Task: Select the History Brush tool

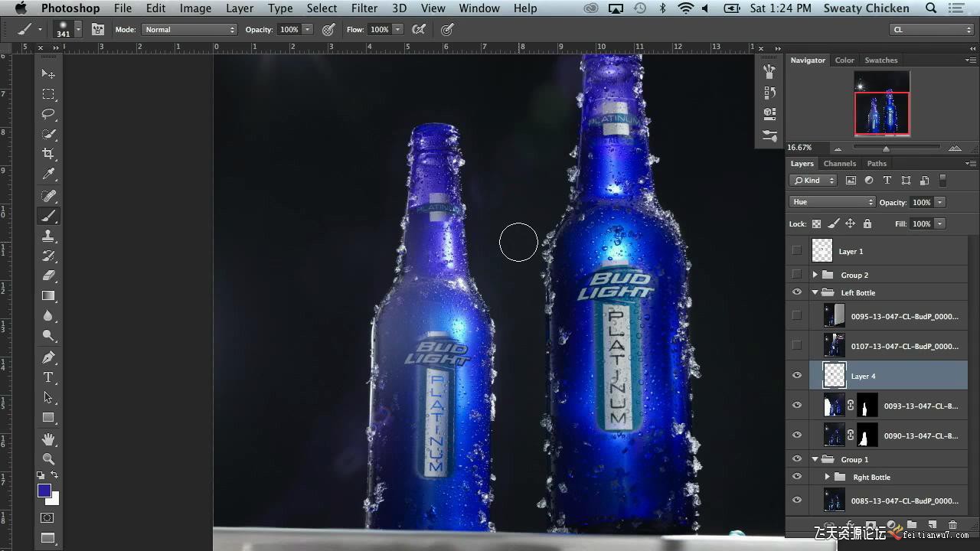Action: coord(48,256)
